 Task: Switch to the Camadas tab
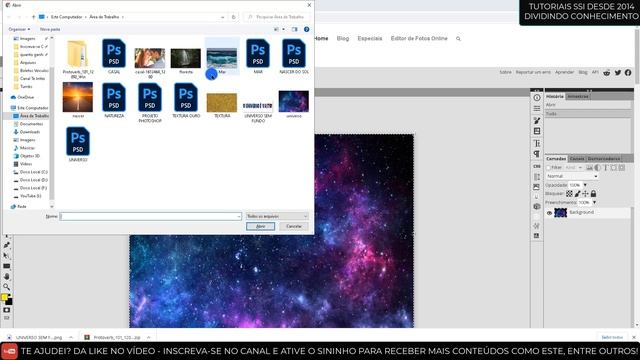(556, 158)
